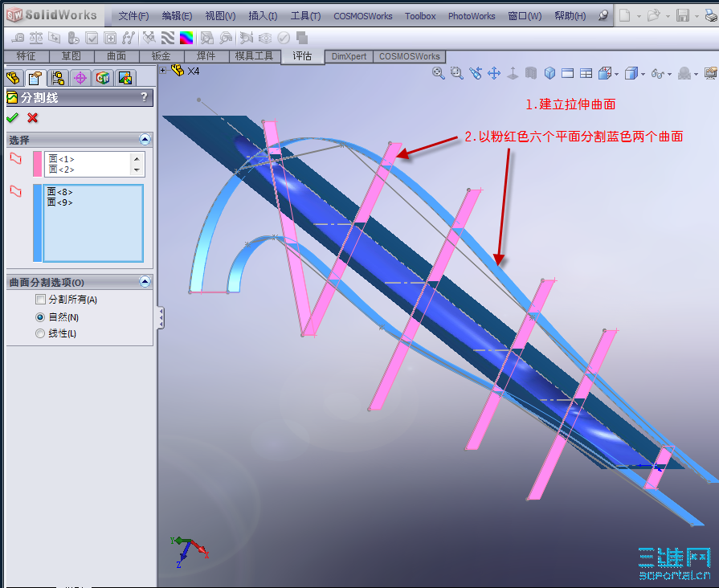Open the New document dropdown arrow
The image size is (719, 588).
(639, 17)
